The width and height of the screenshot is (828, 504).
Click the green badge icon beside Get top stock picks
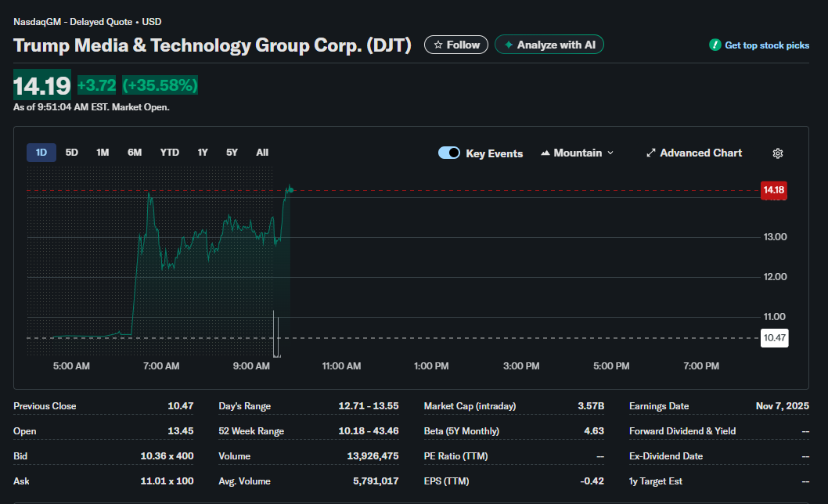(x=715, y=45)
